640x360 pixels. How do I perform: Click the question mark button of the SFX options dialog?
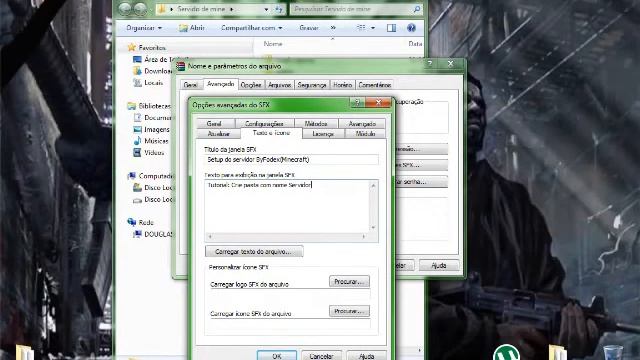pyautogui.click(x=357, y=102)
